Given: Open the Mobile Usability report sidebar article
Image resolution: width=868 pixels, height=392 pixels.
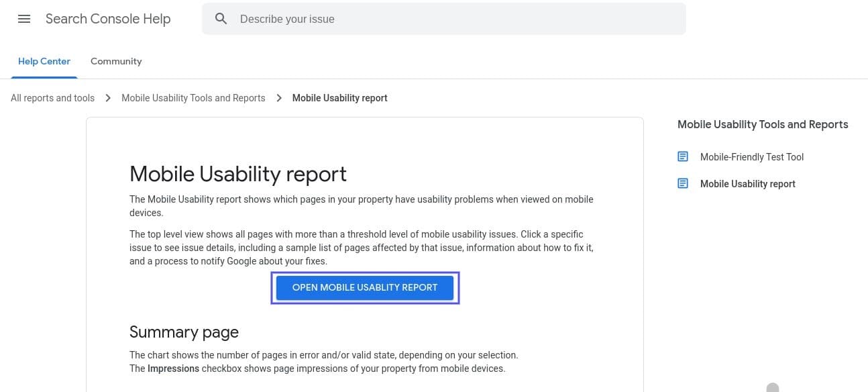Looking at the screenshot, I should (747, 183).
